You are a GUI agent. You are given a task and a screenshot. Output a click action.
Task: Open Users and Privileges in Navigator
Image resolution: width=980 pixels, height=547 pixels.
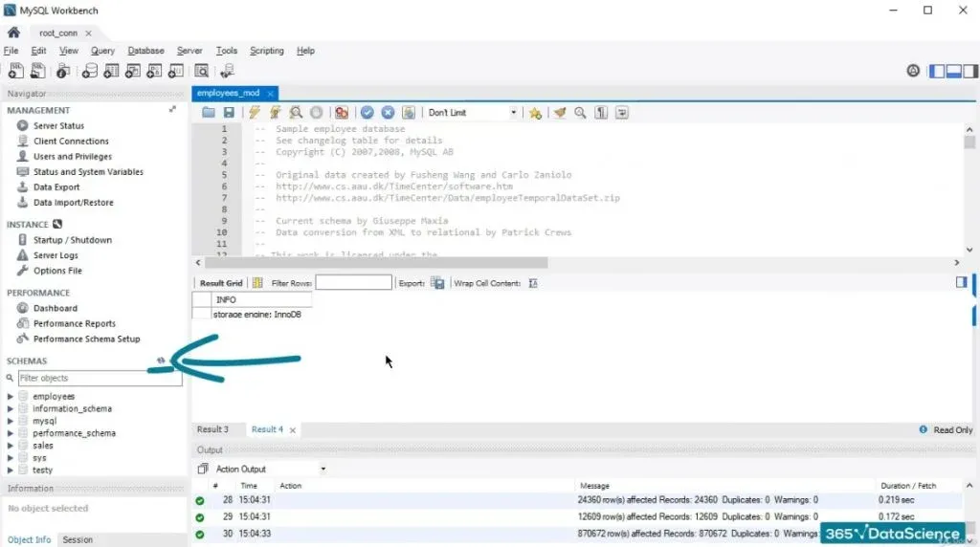[72, 157]
